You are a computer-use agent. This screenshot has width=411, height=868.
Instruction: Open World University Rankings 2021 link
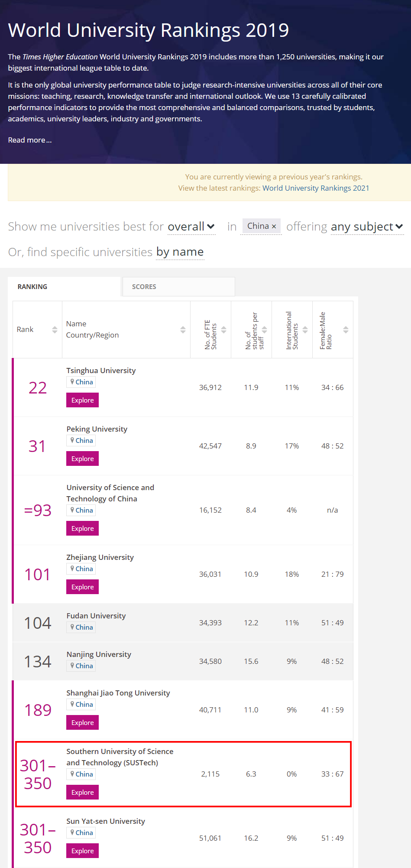316,188
